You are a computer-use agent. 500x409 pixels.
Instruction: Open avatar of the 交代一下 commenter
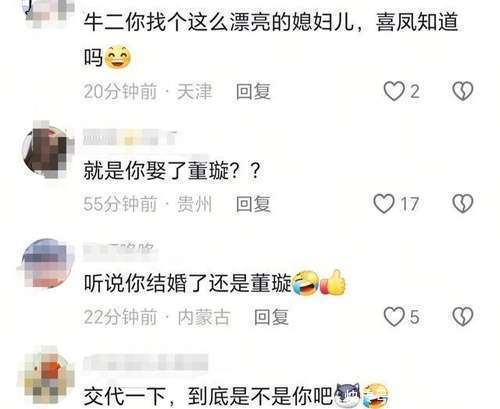click(47, 374)
